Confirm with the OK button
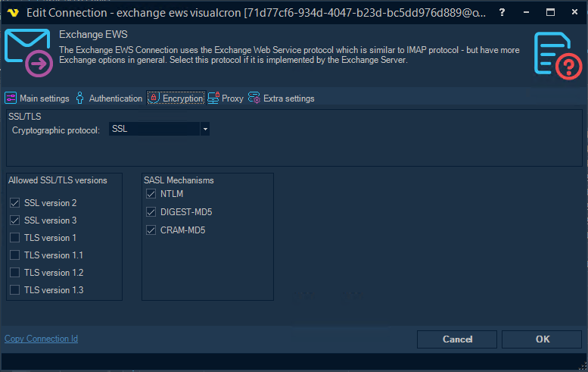 pyautogui.click(x=542, y=339)
